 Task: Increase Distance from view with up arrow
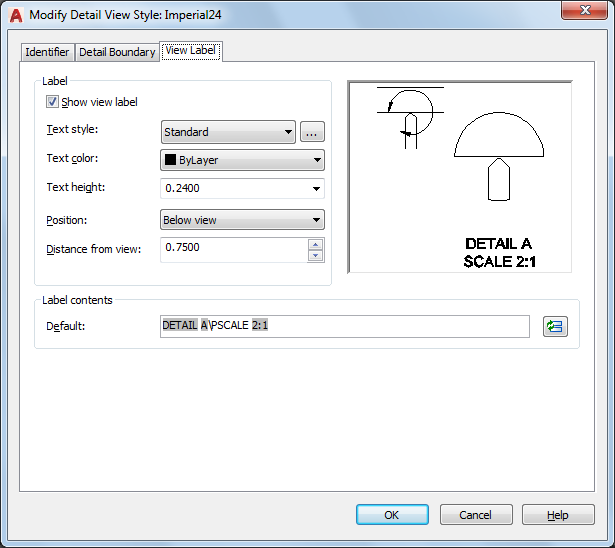[x=316, y=243]
